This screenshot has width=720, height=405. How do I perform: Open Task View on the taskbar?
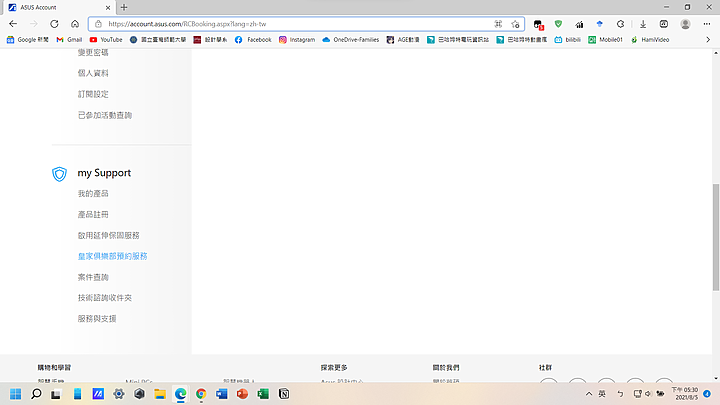pyautogui.click(x=56, y=394)
